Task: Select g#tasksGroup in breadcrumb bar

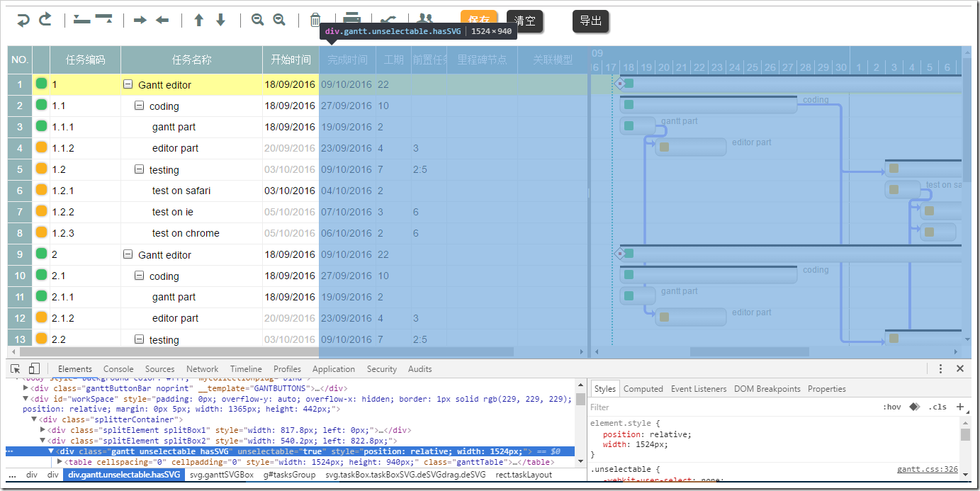Action: point(289,475)
